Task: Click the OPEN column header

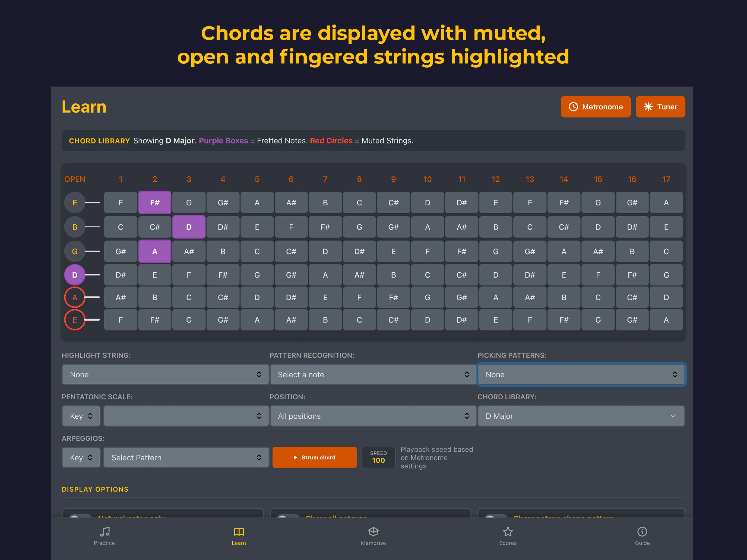Action: point(75,179)
